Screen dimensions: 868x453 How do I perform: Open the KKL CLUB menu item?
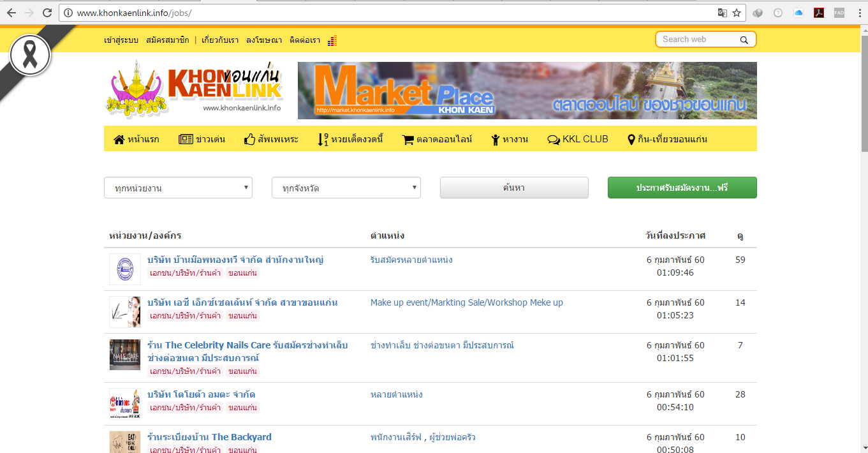(x=578, y=139)
